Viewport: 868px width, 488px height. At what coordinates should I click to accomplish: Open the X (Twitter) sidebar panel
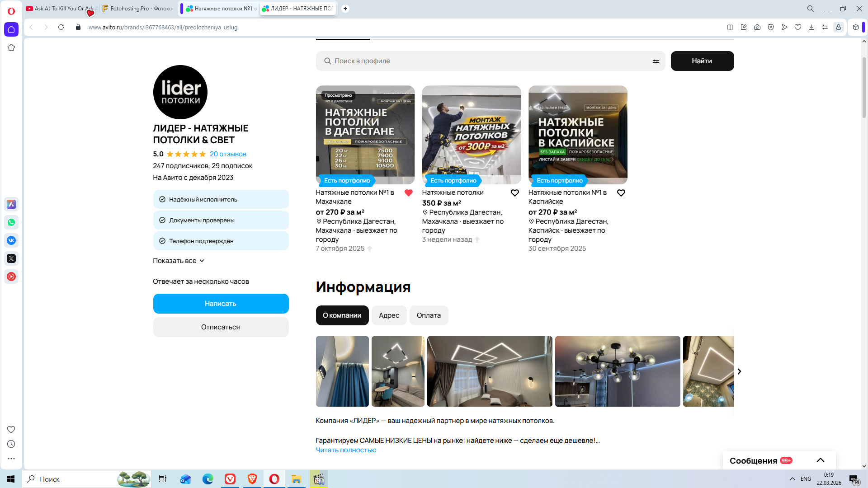pyautogui.click(x=11, y=258)
